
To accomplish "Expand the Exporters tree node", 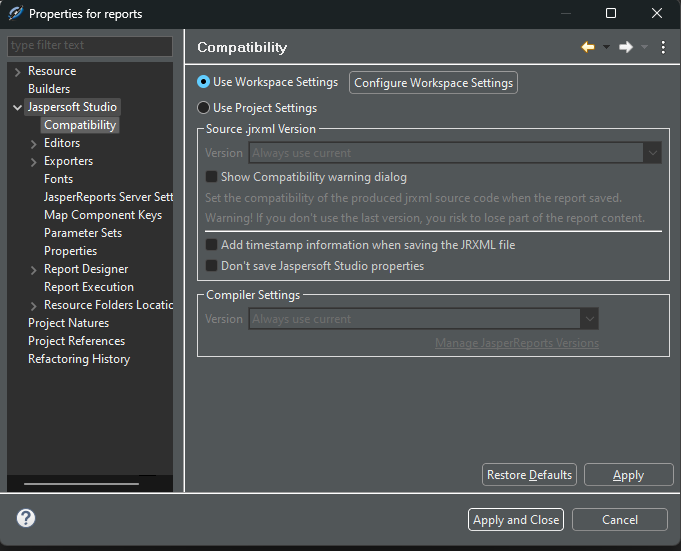I will 33,162.
